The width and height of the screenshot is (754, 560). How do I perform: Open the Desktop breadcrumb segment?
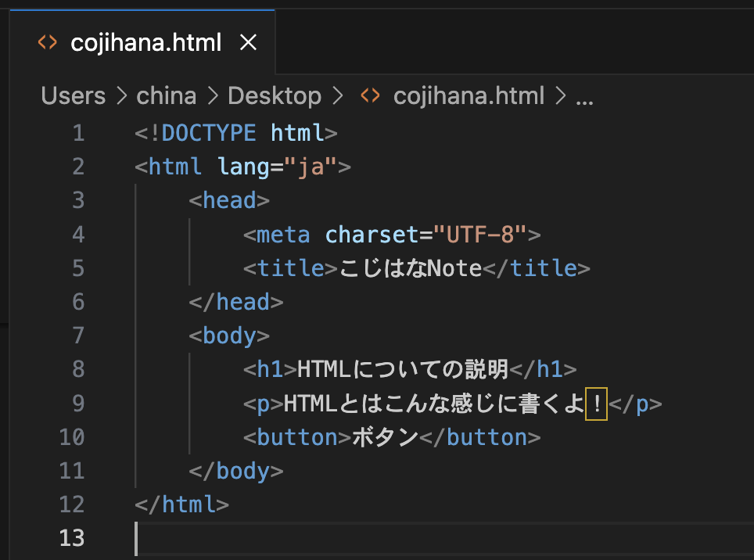pyautogui.click(x=275, y=95)
